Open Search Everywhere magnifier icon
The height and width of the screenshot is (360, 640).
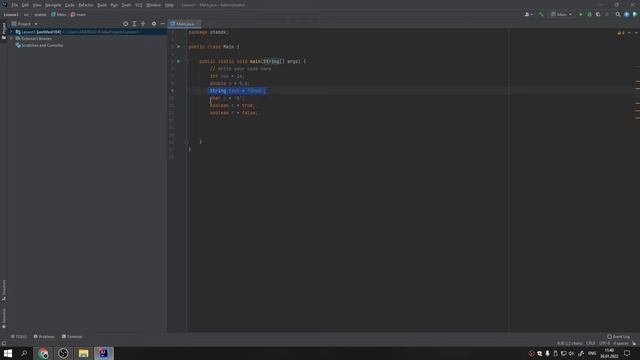tap(618, 14)
